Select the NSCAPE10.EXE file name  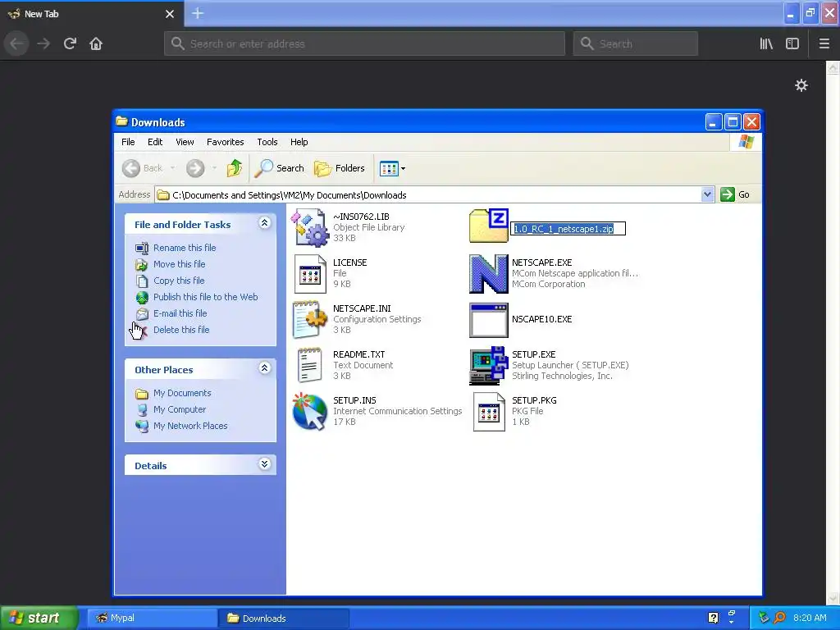click(541, 319)
